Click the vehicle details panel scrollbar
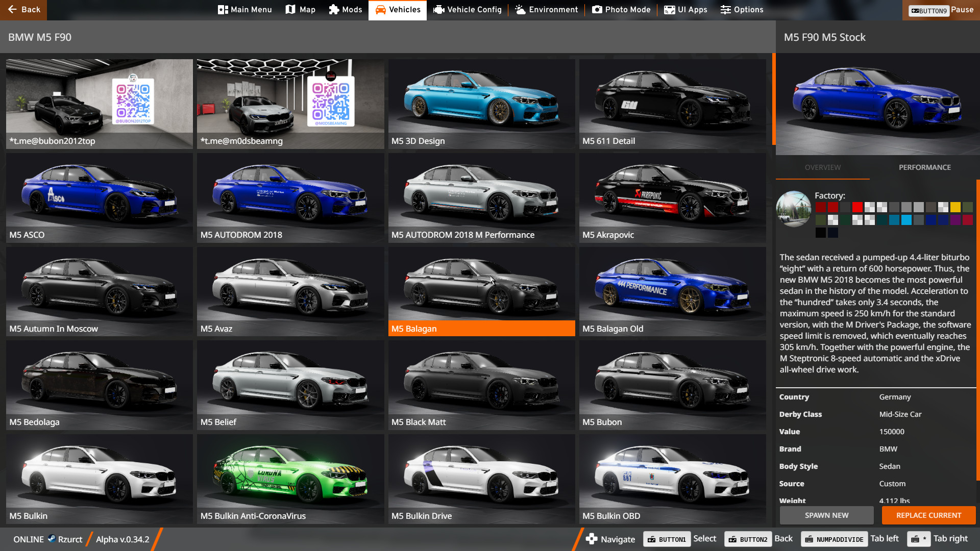The image size is (980, 551). point(977,330)
